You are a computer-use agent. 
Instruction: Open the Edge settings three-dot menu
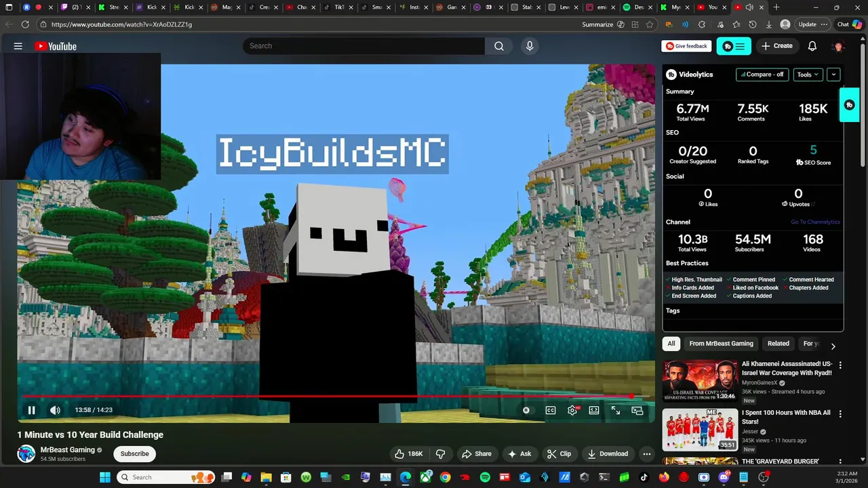824,24
